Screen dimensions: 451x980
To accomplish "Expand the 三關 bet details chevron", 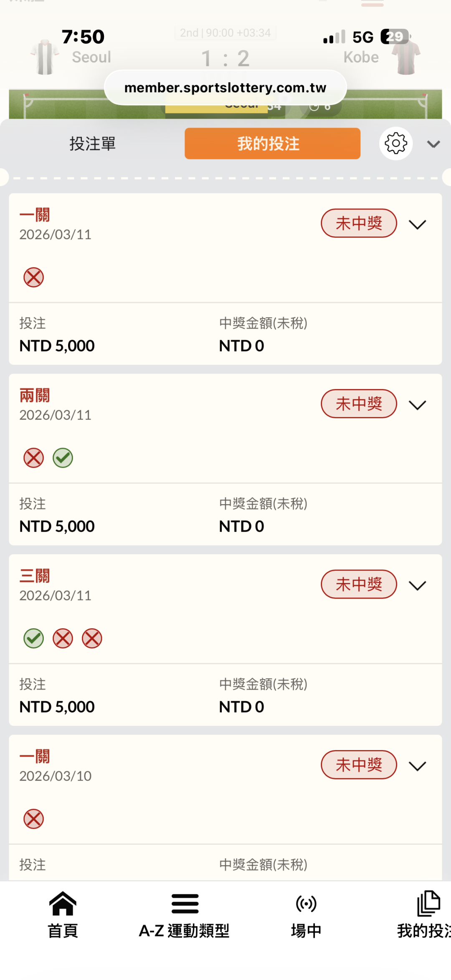I will (x=417, y=586).
